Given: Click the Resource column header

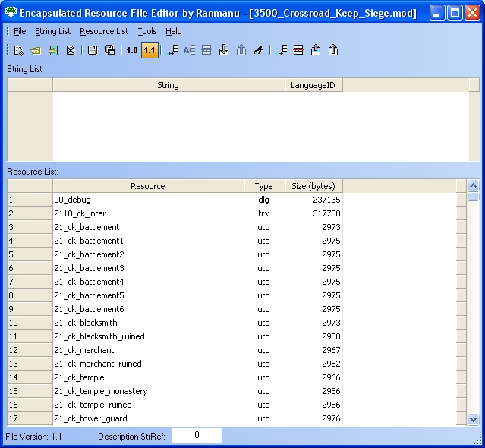Looking at the screenshot, I should pyautogui.click(x=148, y=186).
